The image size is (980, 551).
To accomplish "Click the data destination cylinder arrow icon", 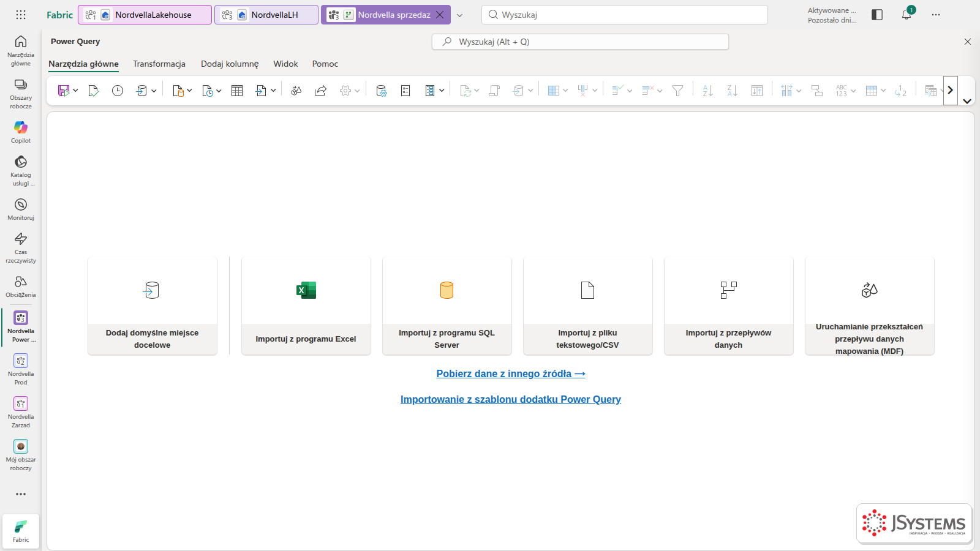I will click(142, 91).
